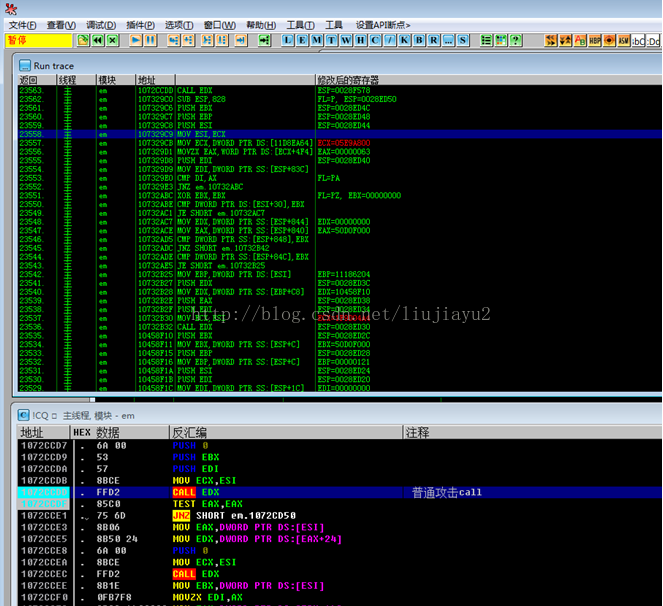The height and width of the screenshot is (606, 663).
Task: Select MOVZX EDI,AX at 1072CCF0
Action: [x=340, y=598]
